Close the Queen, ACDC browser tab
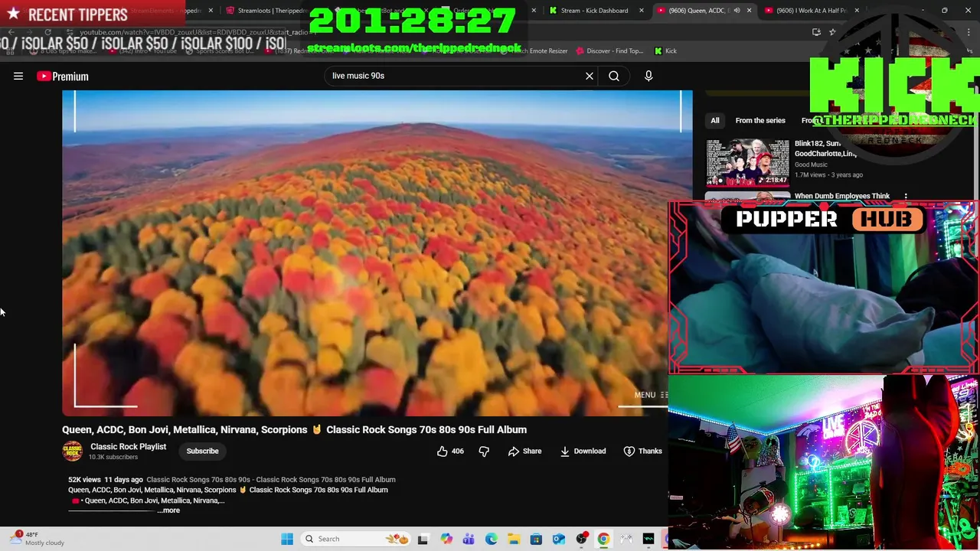 click(749, 11)
